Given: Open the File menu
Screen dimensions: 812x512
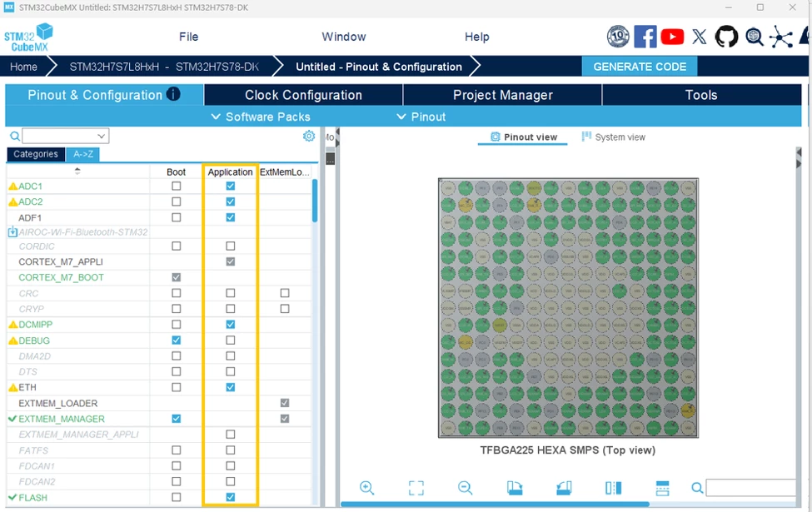Looking at the screenshot, I should (x=188, y=37).
